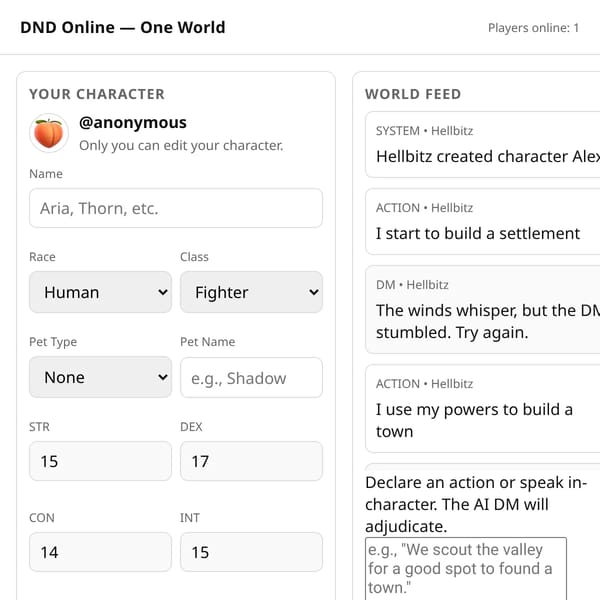Screen dimensions: 600x600
Task: Select the STR value field showing 15
Action: [x=100, y=461]
